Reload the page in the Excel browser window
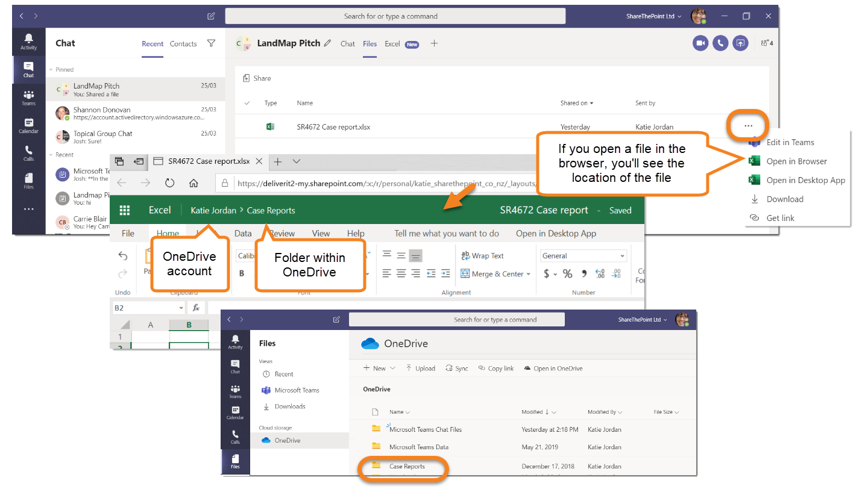The image size is (868, 489). click(169, 183)
